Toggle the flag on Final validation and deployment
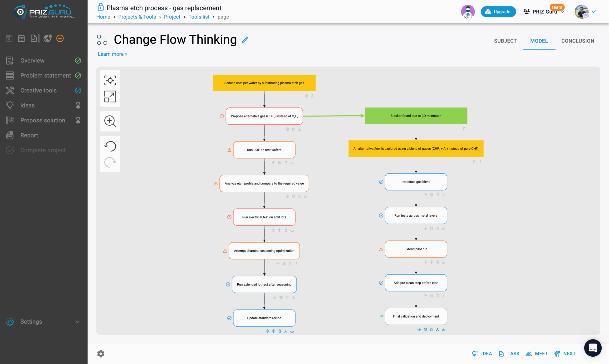609x364 pixels. click(381, 316)
